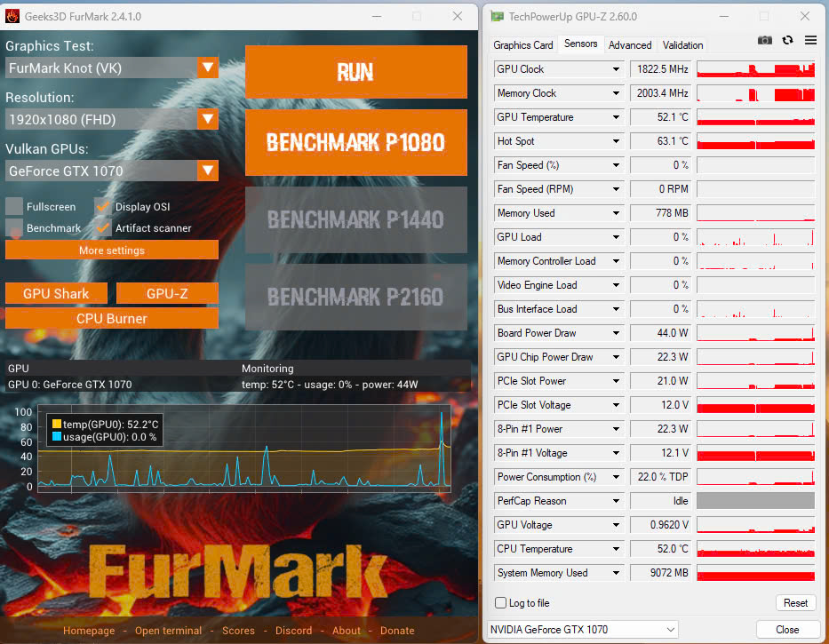Click the GPU Temperature sensor graph
This screenshot has height=644, width=829.
pos(755,117)
